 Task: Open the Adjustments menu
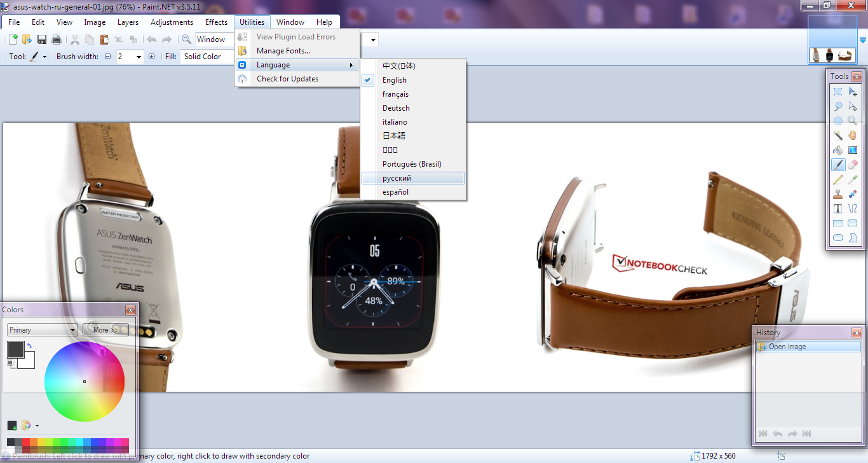[x=172, y=22]
